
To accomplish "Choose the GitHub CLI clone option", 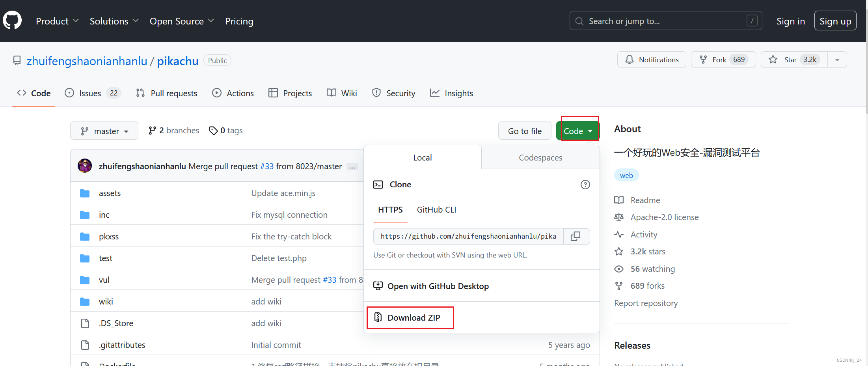I will 436,210.
